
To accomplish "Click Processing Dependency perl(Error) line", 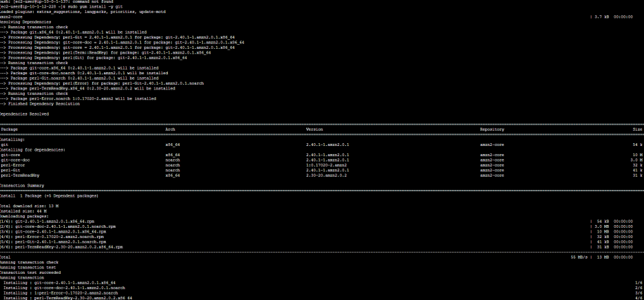I will pyautogui.click(x=102, y=83).
